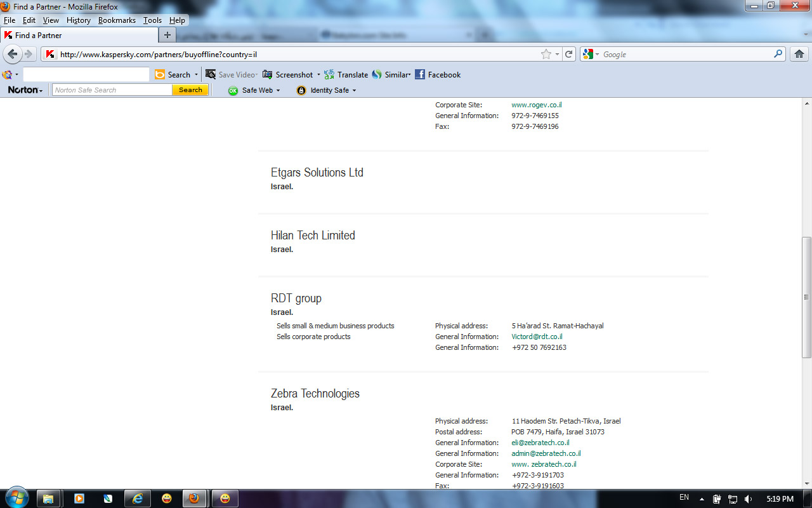Screen dimensions: 812x508
Task: Take a Screenshot from the toolbar
Action: pos(288,74)
